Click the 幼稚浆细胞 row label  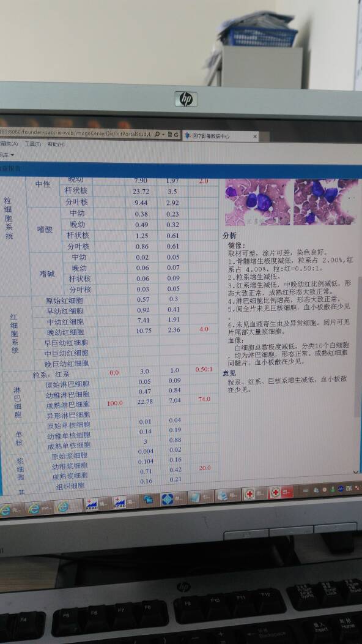pos(69,466)
